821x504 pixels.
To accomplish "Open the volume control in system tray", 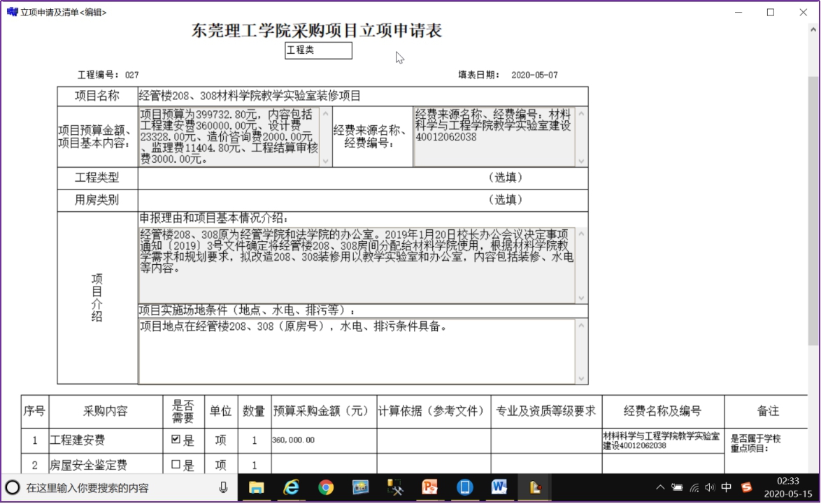I will click(710, 487).
